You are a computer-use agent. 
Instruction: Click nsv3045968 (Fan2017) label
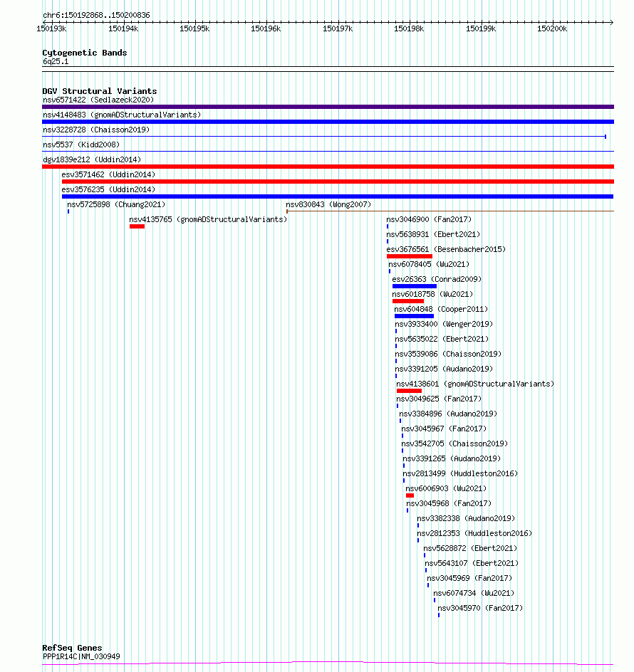coord(449,505)
